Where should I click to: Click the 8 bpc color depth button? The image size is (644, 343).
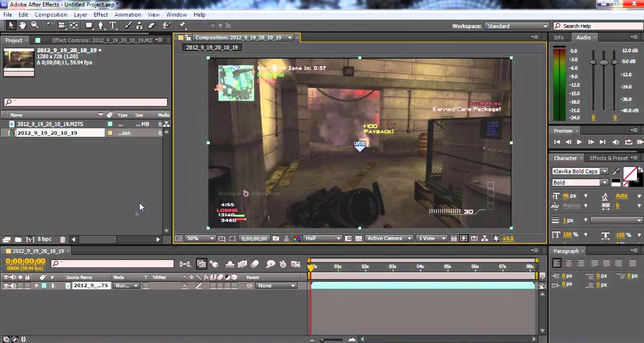click(44, 239)
